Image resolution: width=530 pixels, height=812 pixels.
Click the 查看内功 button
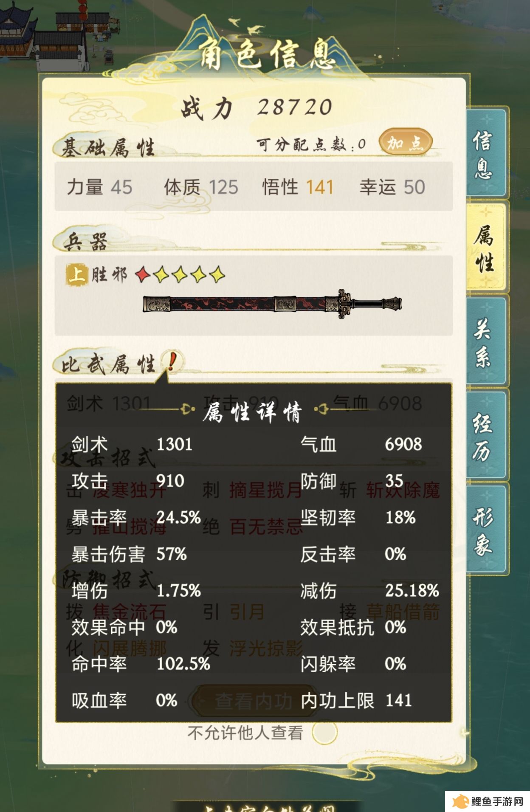[x=254, y=701]
